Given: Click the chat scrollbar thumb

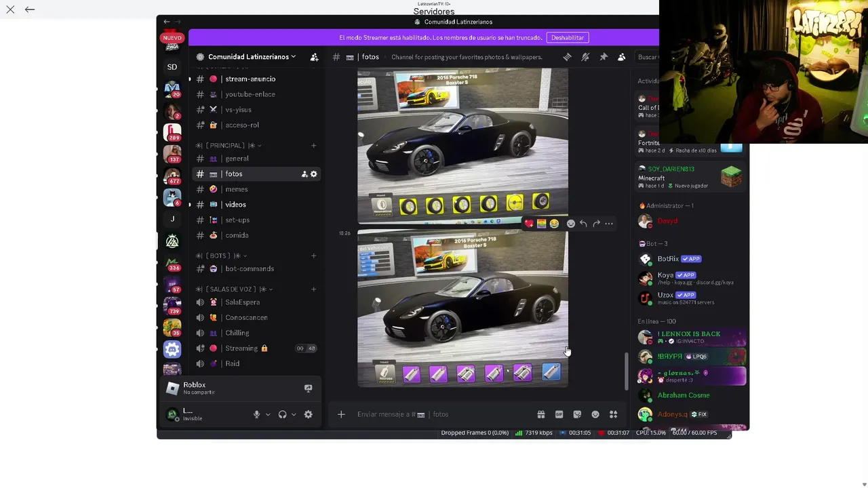Looking at the screenshot, I should [x=626, y=371].
